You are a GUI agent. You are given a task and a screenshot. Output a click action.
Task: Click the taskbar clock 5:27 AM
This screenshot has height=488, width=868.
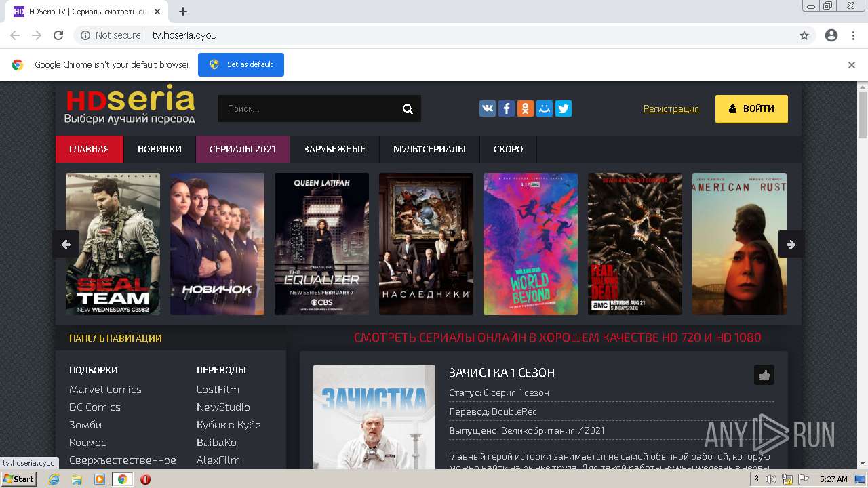click(833, 479)
